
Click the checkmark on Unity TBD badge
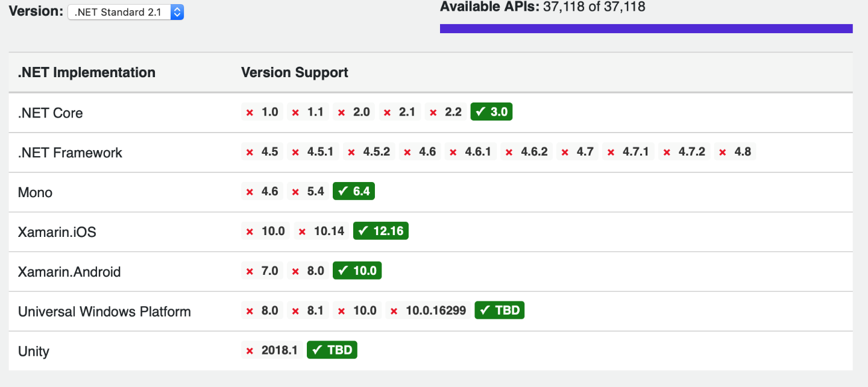(317, 351)
